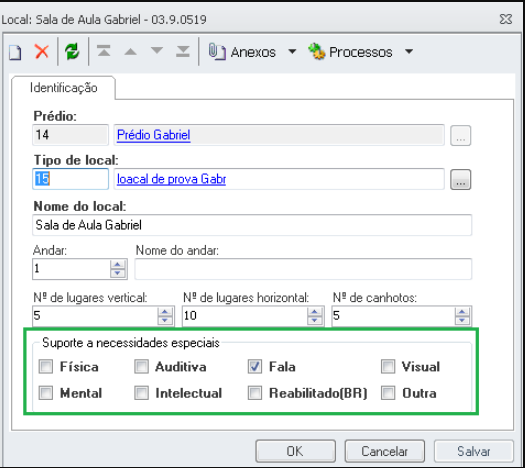Decrease the Andar value
Viewport: 525px width, 468px height.
point(118,273)
